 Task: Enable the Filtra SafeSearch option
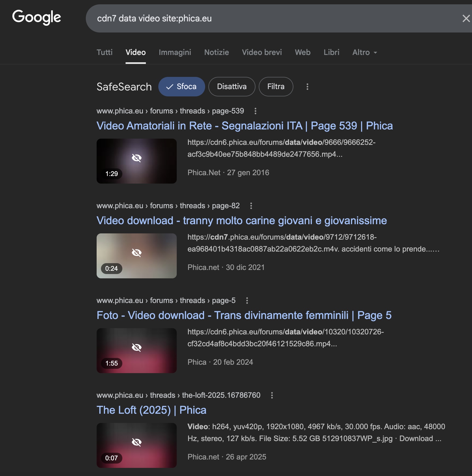click(276, 87)
